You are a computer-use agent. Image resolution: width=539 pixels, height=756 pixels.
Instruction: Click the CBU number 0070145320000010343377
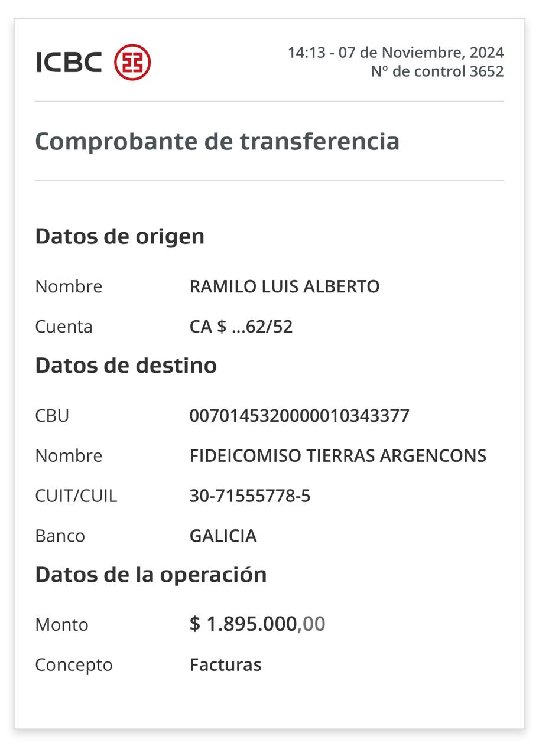(299, 416)
